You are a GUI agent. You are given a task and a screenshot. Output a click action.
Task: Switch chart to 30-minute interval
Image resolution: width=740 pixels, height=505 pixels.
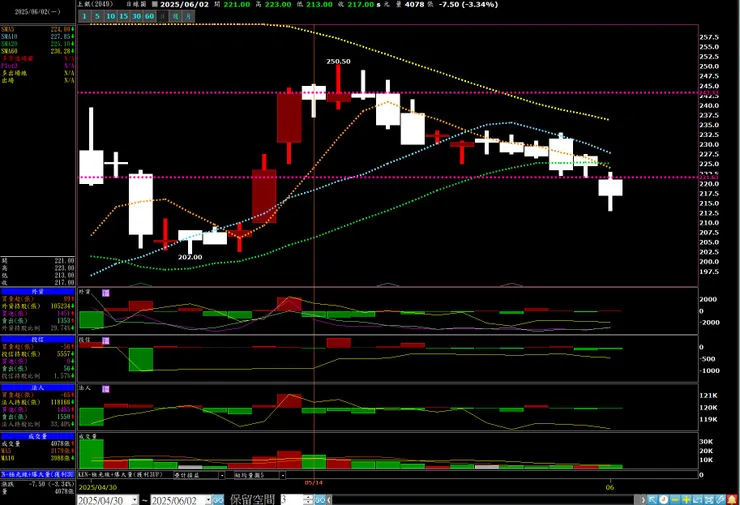tap(136, 16)
